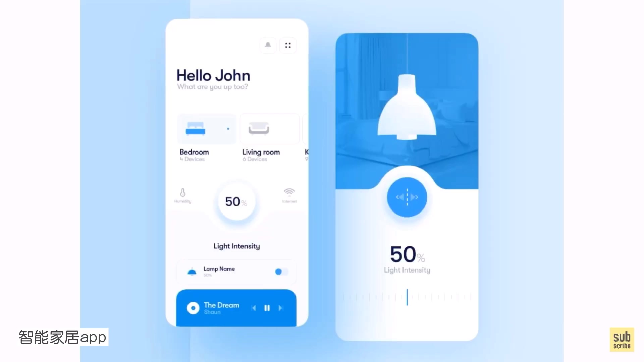
Task: Click the directional brightness control button
Action: [406, 197]
